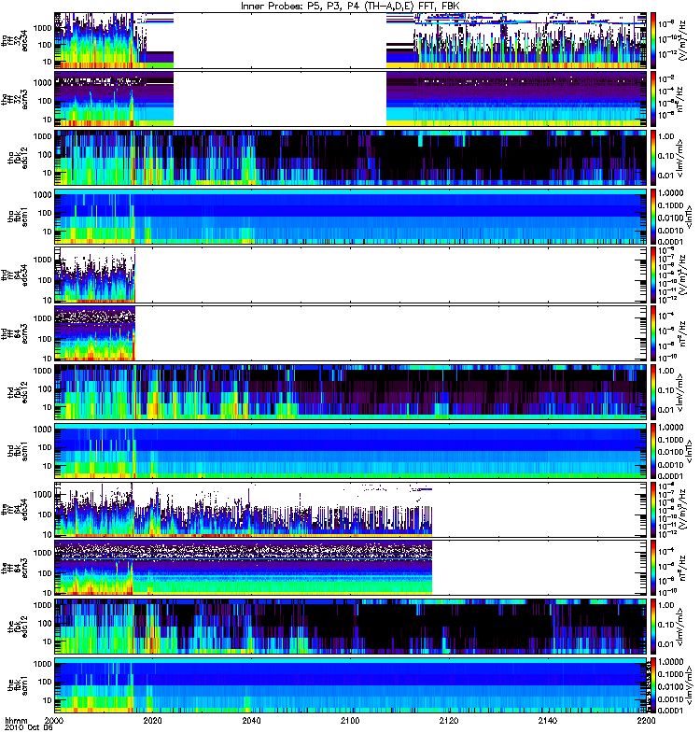Click the '2120' time axis label
Screen dimensions: 700x747
(x=449, y=720)
